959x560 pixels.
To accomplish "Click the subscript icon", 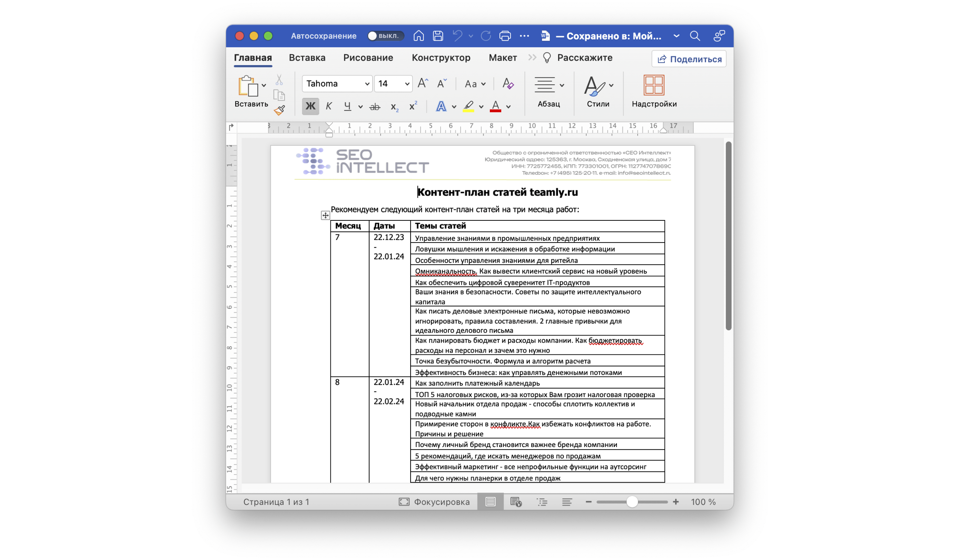I will [394, 107].
